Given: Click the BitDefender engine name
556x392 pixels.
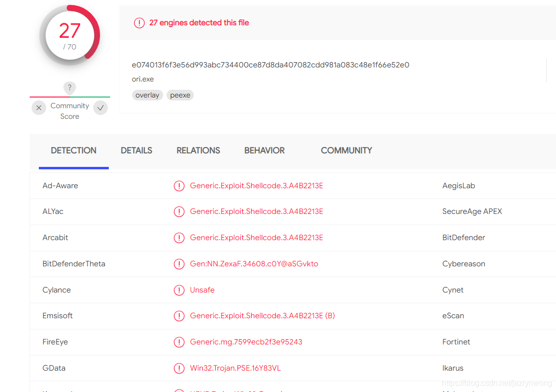Looking at the screenshot, I should pyautogui.click(x=464, y=238).
